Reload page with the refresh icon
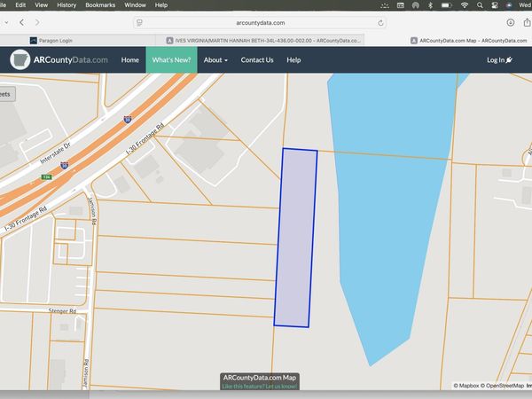The height and width of the screenshot is (399, 532). point(380,23)
